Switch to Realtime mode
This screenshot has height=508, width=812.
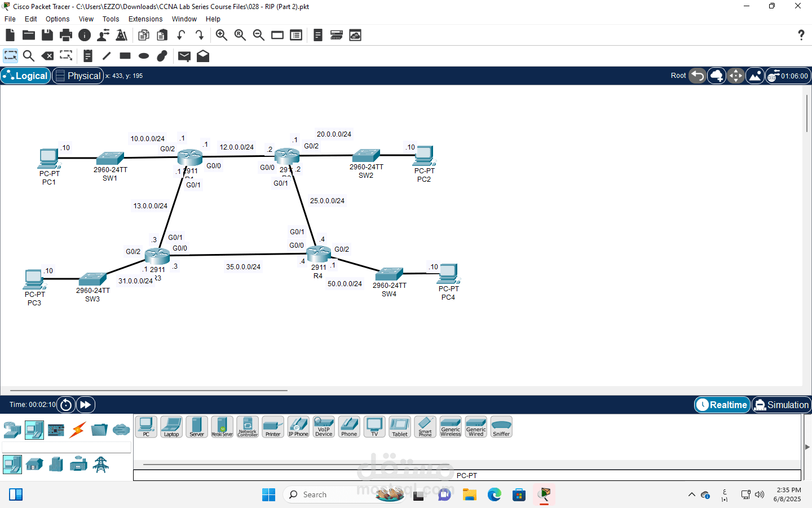[722, 405]
